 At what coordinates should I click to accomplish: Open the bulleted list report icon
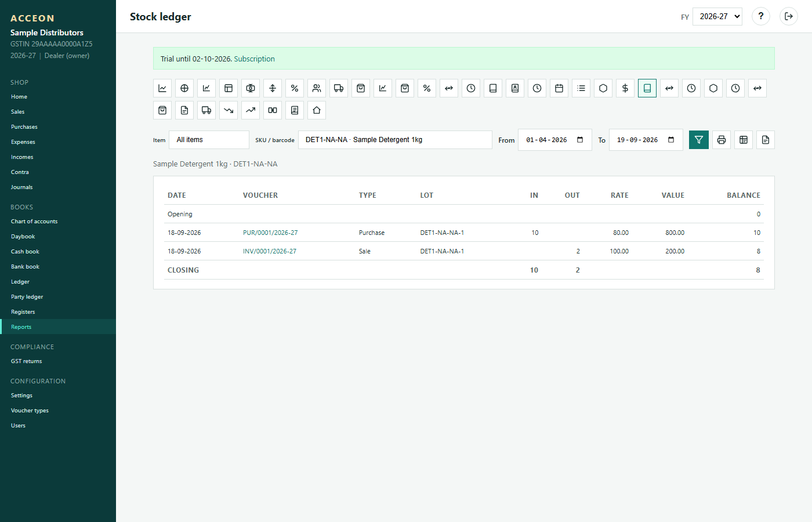581,88
